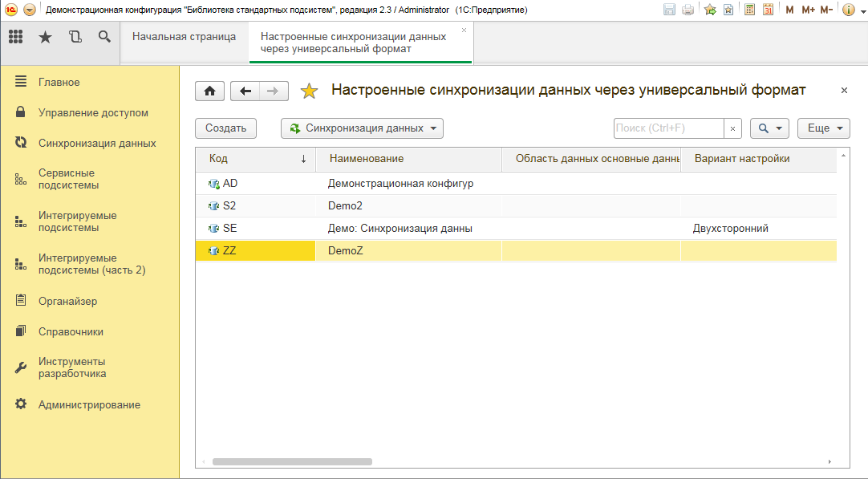868x479 pixels.
Task: Open the Еще dropdown menu
Action: tap(823, 128)
